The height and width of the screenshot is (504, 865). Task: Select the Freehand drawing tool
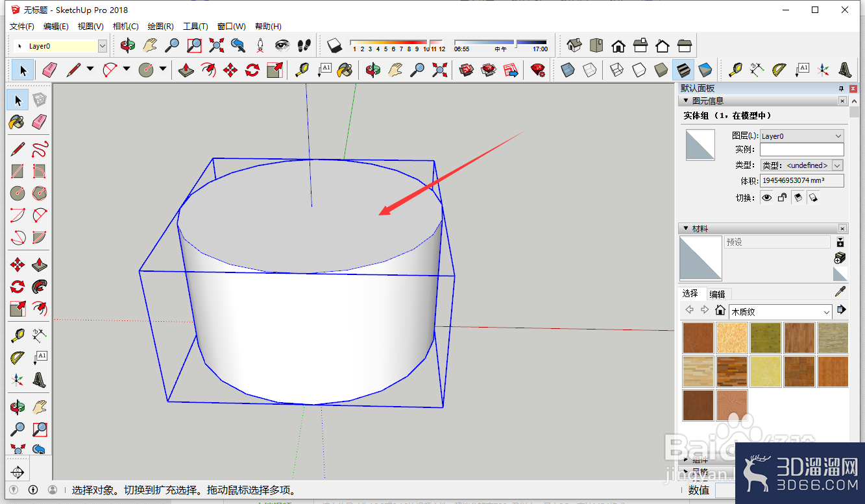pyautogui.click(x=40, y=150)
